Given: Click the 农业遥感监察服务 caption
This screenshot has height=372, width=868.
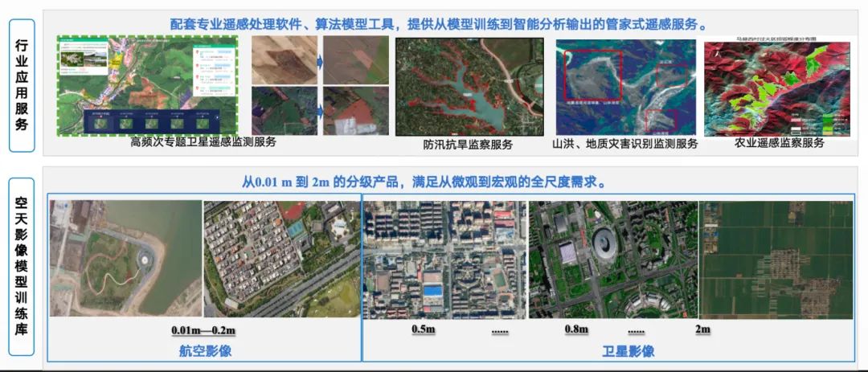Looking at the screenshot, I should (780, 143).
